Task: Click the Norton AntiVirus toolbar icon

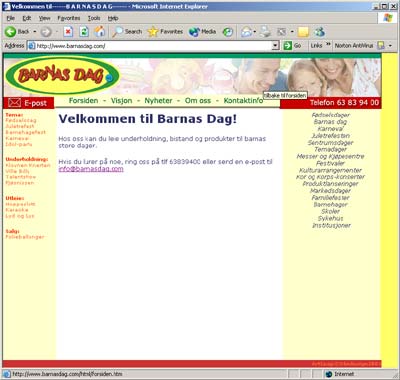Action: click(380, 45)
